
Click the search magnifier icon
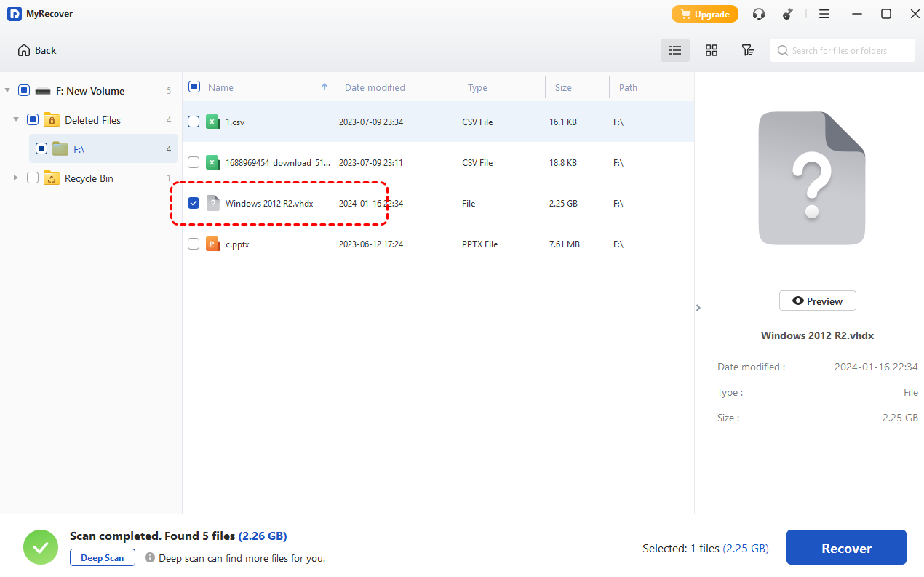[x=783, y=50]
